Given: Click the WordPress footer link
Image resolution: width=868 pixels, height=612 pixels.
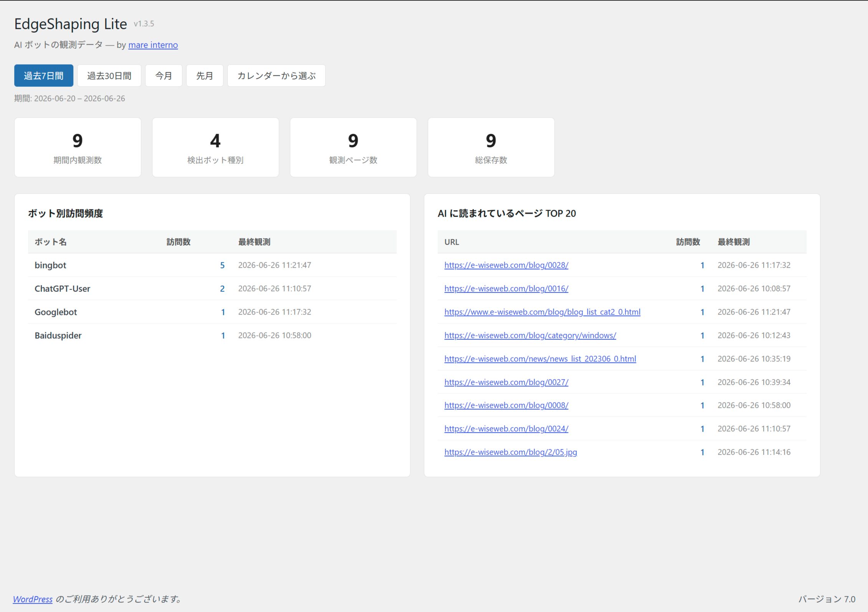Looking at the screenshot, I should pos(33,599).
